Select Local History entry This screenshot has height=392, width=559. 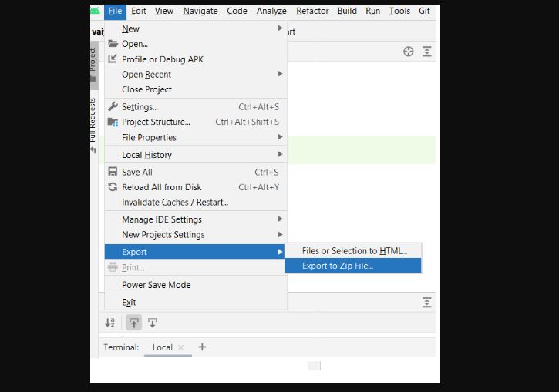click(196, 155)
